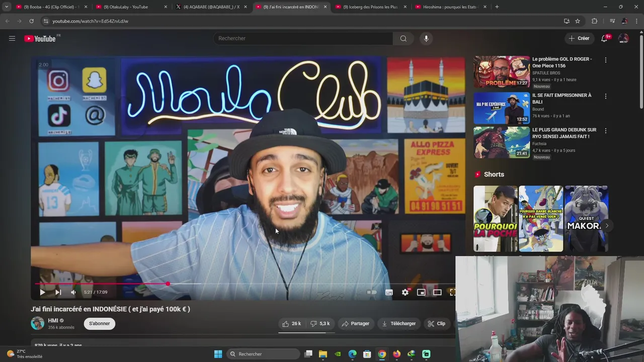This screenshot has height=362, width=644.
Task: Toggle autoplay switch in player
Action: point(372,292)
